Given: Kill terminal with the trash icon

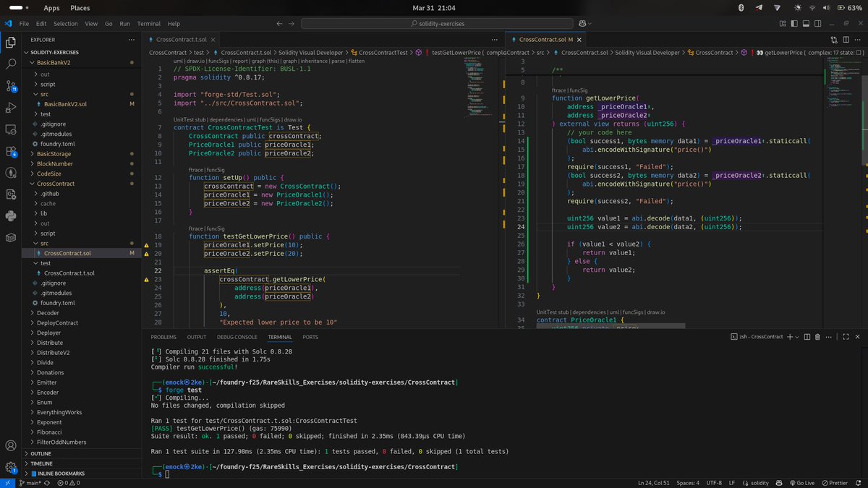Looking at the screenshot, I should (x=817, y=337).
